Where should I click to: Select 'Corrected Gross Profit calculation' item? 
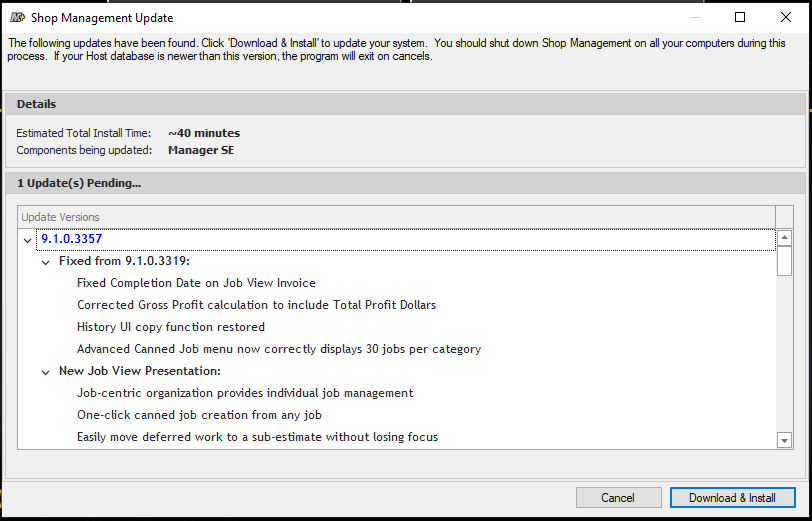click(x=256, y=305)
